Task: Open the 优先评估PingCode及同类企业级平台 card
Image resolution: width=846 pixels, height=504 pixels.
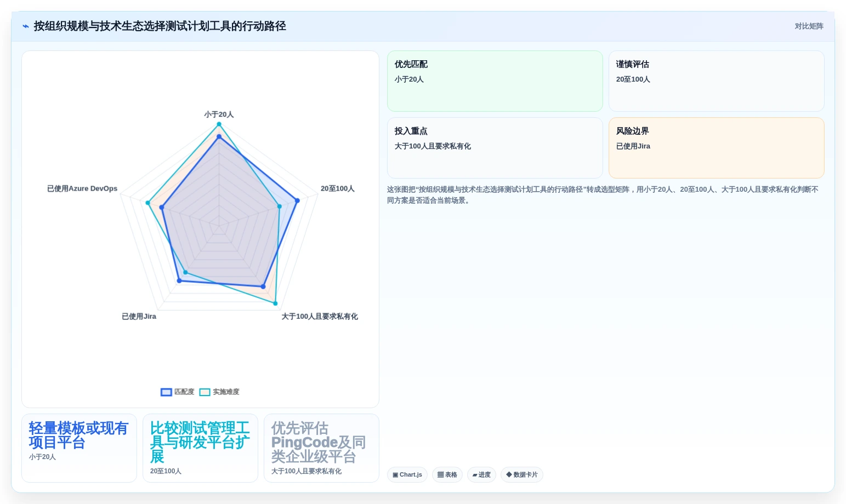Action: (321, 448)
